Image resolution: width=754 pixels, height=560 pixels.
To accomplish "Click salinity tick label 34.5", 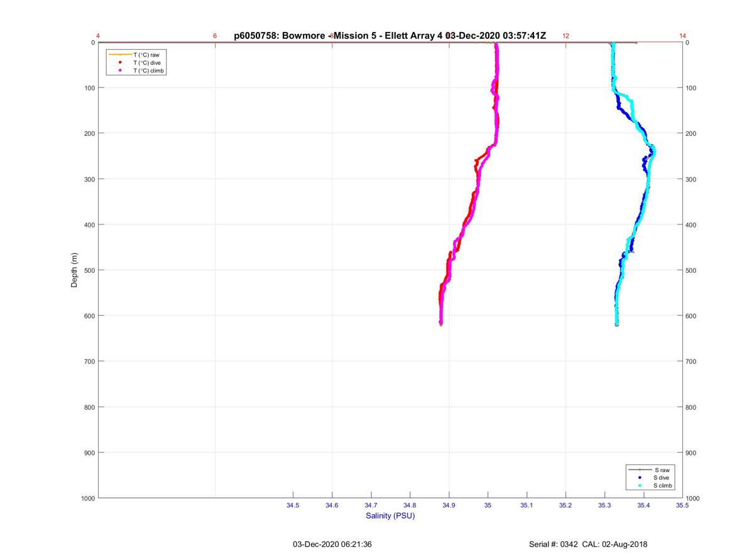I will (x=293, y=505).
